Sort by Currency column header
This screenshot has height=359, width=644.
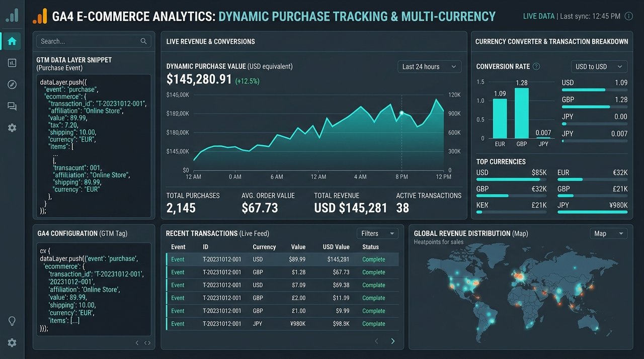pyautogui.click(x=264, y=247)
